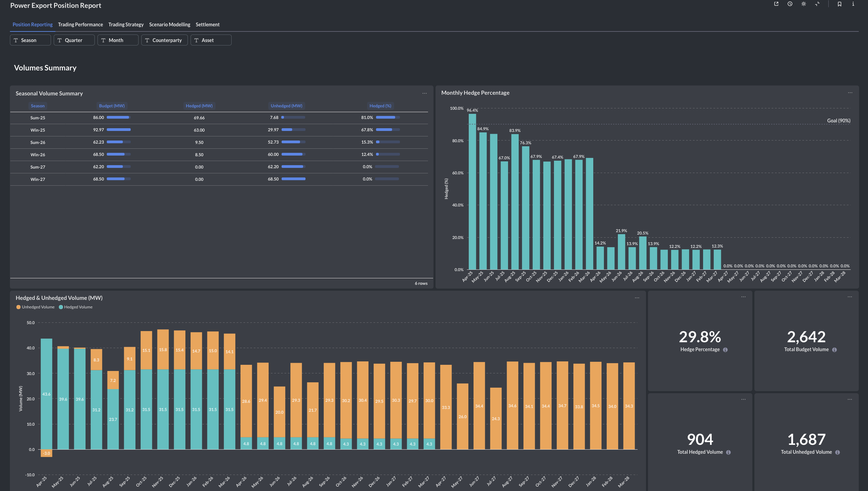868x491 pixels.
Task: Open the Counterparty filter dropdown
Action: coord(164,40)
